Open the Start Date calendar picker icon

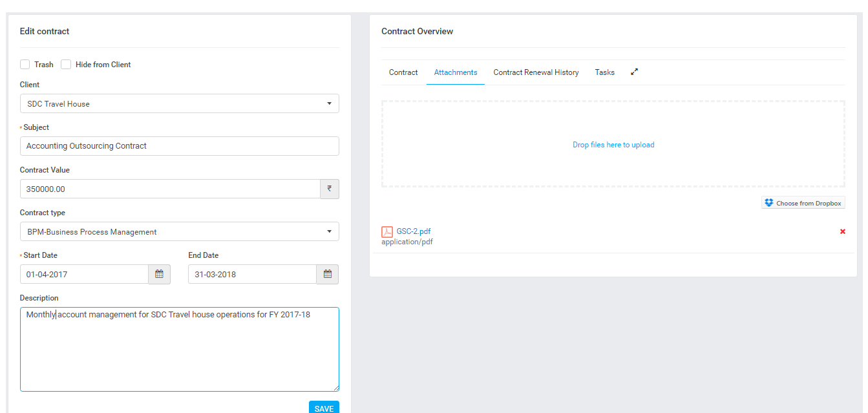(159, 274)
